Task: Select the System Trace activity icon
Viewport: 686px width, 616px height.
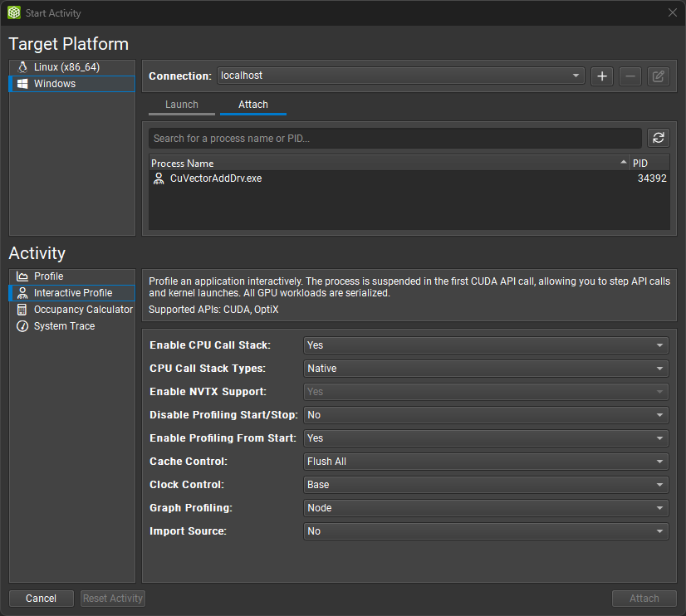Action: (23, 325)
